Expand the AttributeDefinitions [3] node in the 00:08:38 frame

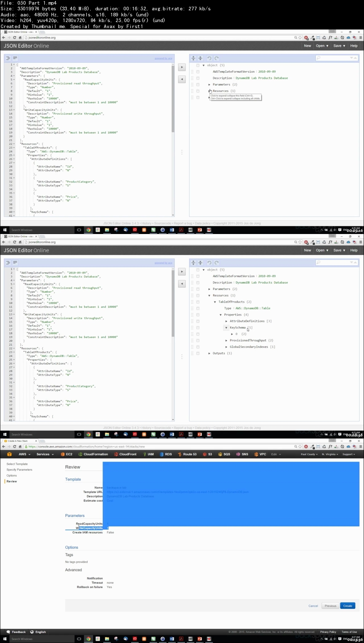point(226,321)
